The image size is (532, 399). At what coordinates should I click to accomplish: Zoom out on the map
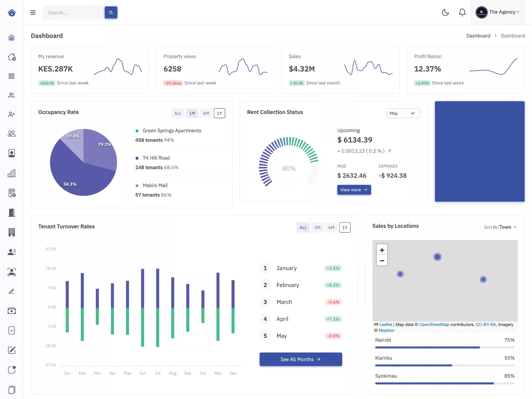[x=382, y=260]
